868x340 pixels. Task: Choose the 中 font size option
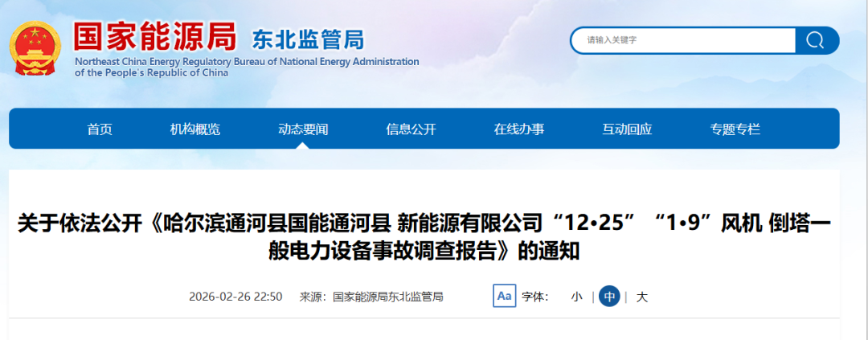coord(610,297)
